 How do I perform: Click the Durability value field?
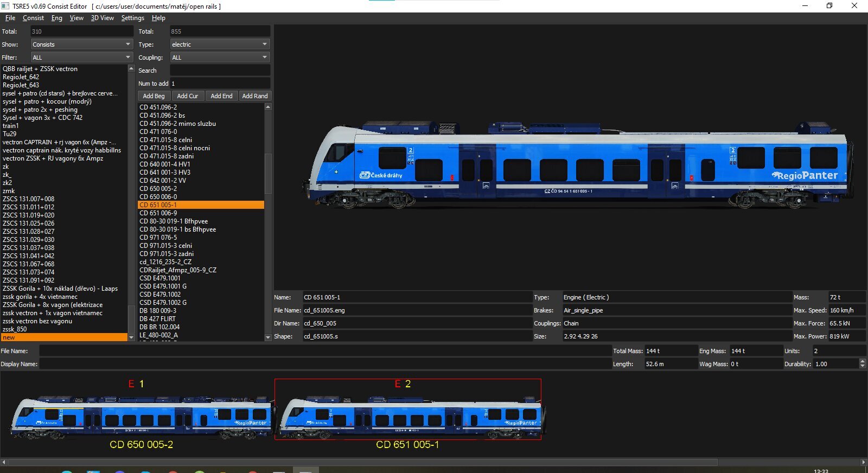(836, 364)
